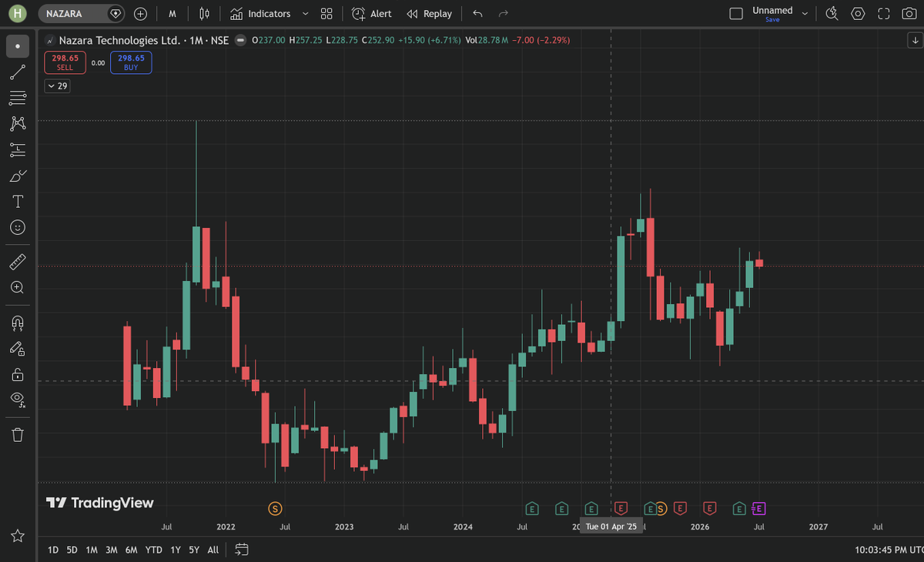924x562 pixels.
Task: Select the All date range
Action: click(213, 550)
